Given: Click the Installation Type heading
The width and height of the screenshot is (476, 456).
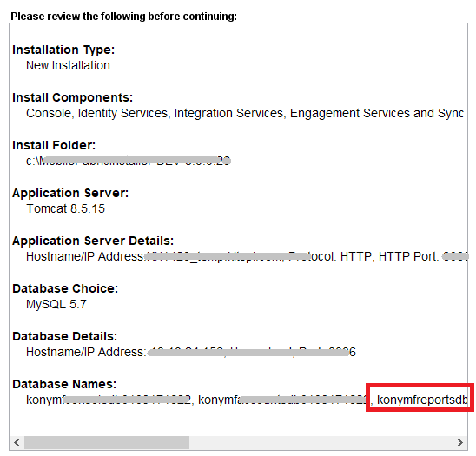Looking at the screenshot, I should tap(63, 50).
